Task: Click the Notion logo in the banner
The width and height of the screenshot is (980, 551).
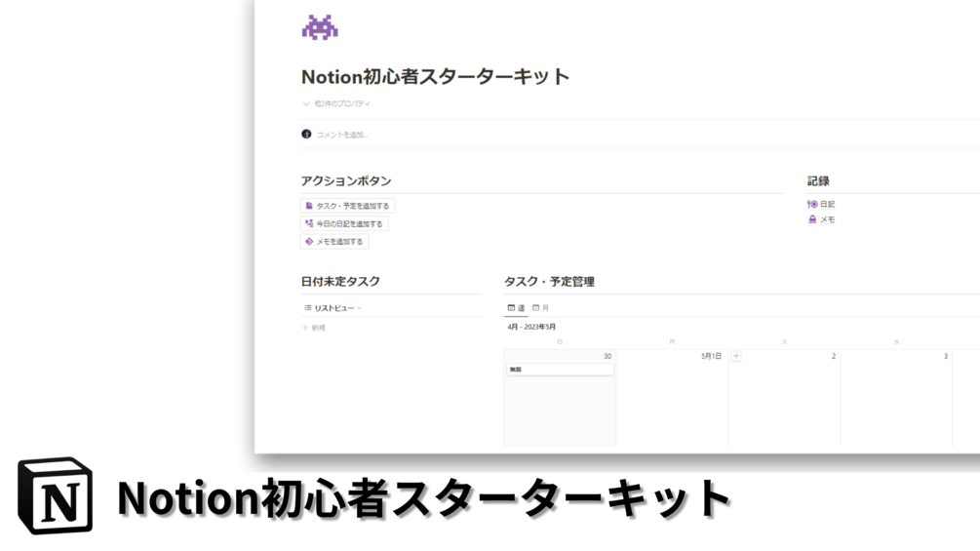Action: pyautogui.click(x=55, y=496)
